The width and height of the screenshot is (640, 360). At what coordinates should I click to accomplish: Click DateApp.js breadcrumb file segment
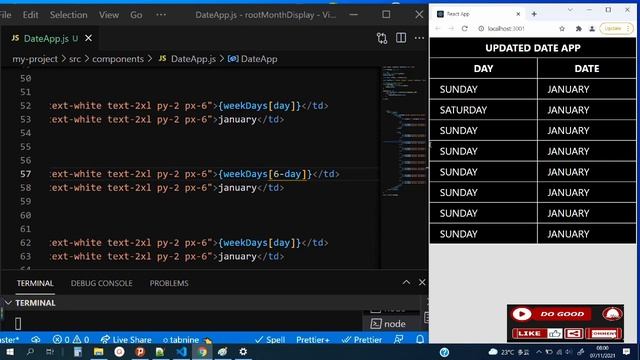coord(187,59)
